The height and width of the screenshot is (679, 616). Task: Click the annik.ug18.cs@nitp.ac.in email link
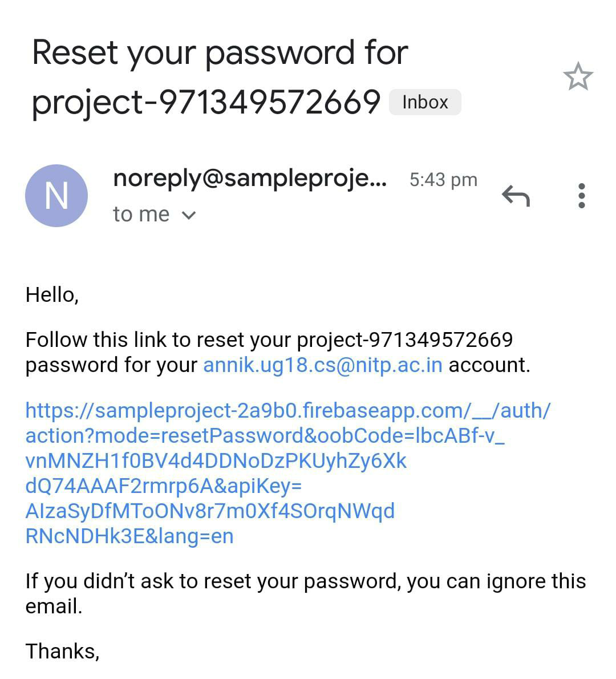[323, 365]
